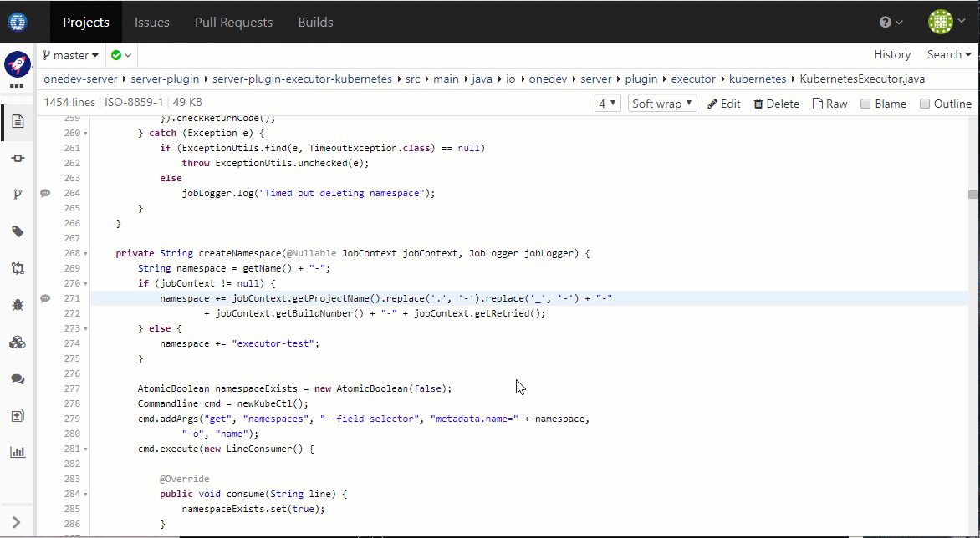
Task: Open the master branch dropdown
Action: tap(70, 55)
